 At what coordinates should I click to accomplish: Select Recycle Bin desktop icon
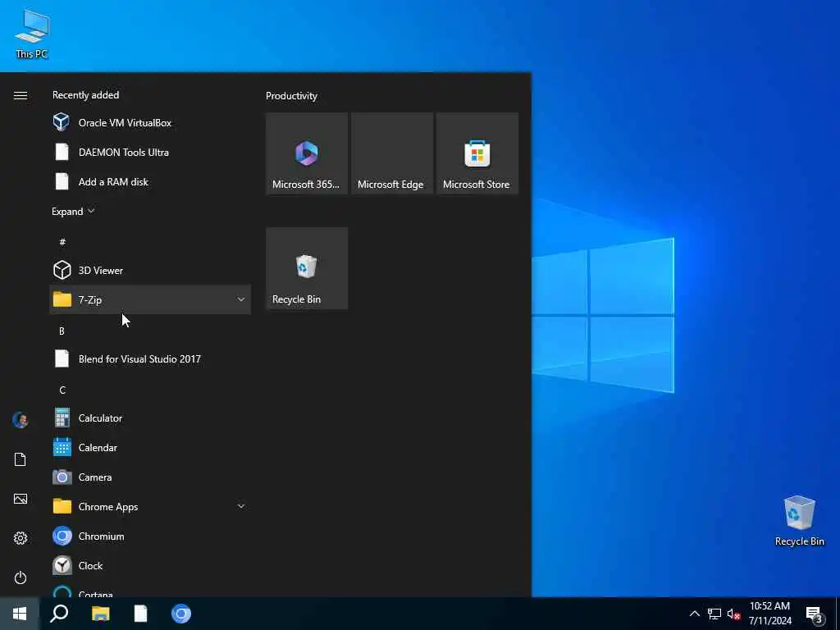point(799,521)
